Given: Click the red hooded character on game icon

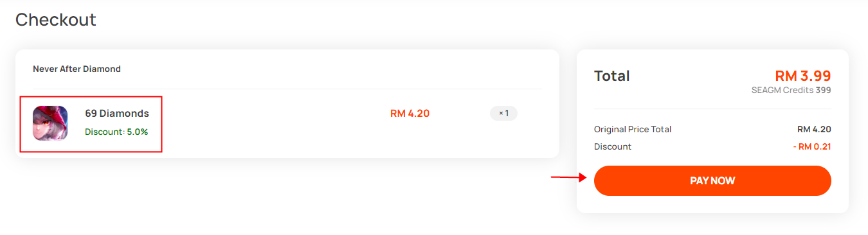Looking at the screenshot, I should (50, 122).
